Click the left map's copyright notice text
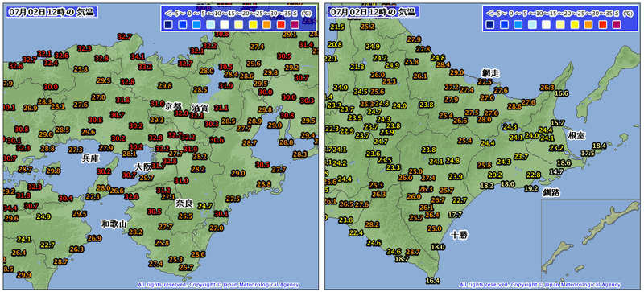Screen dimensions: 644x292 click(218, 284)
